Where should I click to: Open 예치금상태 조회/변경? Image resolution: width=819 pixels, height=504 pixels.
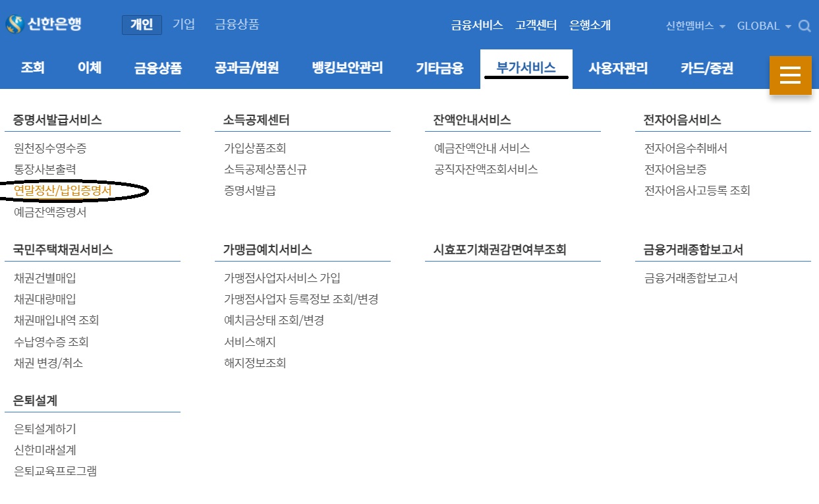[x=274, y=320]
